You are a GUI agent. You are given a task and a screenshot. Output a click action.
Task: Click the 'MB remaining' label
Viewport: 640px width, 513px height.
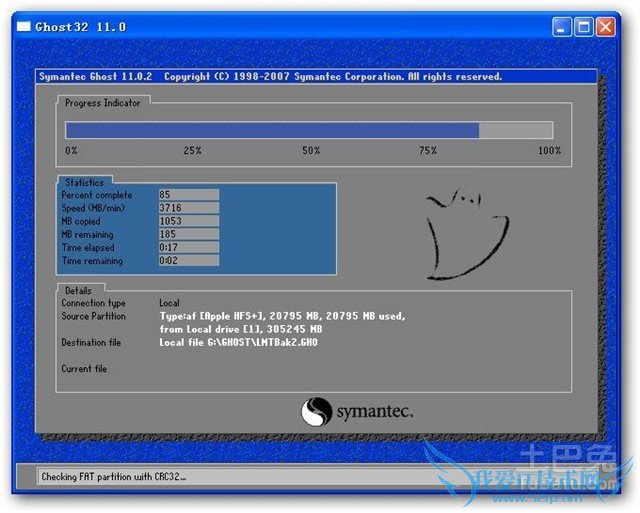tap(87, 234)
